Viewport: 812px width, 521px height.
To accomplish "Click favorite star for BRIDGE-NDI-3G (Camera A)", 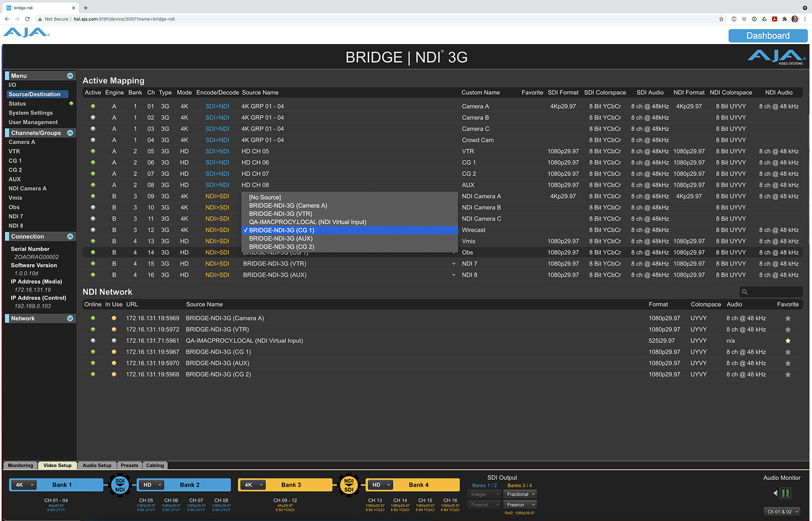I will pos(787,318).
